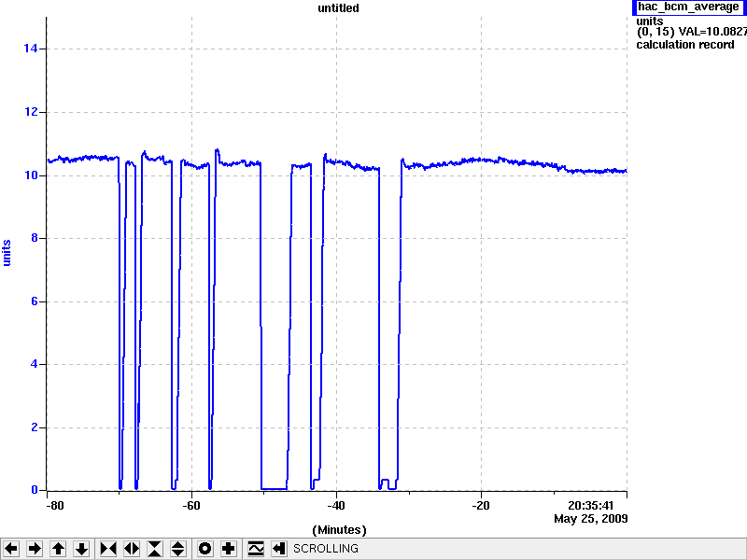Viewport: 747px width, 560px height.
Task: Click the 'untitled' graph title
Action: [x=338, y=8]
